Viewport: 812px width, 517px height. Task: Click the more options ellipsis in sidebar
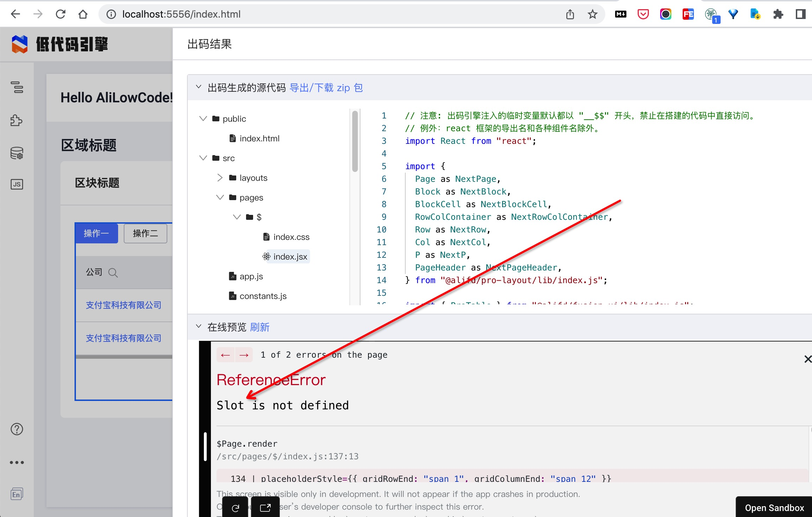pyautogui.click(x=17, y=462)
